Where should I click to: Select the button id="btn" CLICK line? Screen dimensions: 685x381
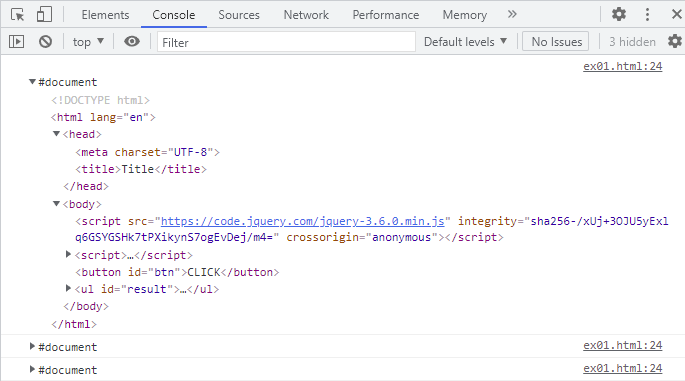pos(177,272)
